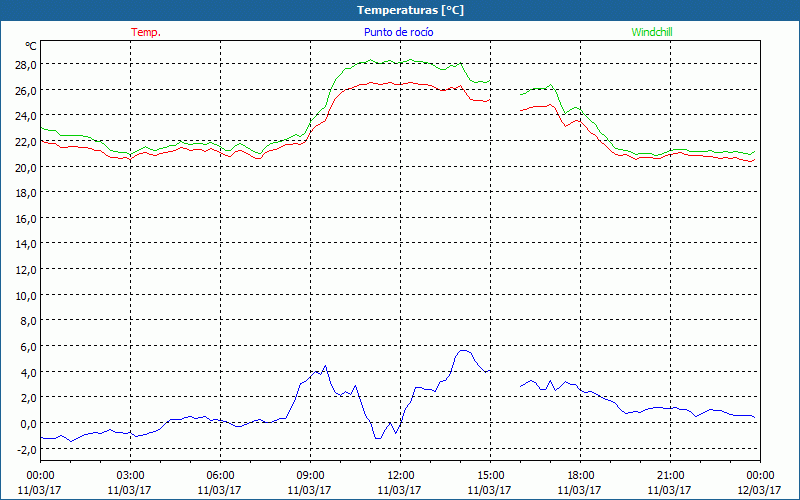Click the 18:00 time axis label
Viewport: 800px width, 500px height.
coord(581,476)
